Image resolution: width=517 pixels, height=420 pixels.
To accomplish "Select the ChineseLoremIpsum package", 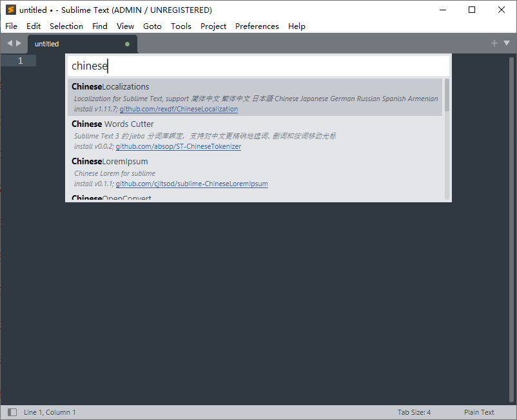I will point(255,171).
